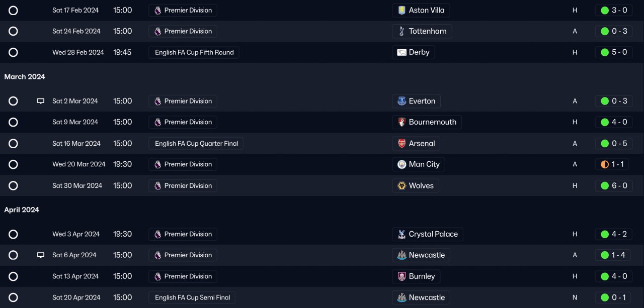The width and height of the screenshot is (644, 308).
Task: Click the March 2024 month header
Action: tap(25, 77)
